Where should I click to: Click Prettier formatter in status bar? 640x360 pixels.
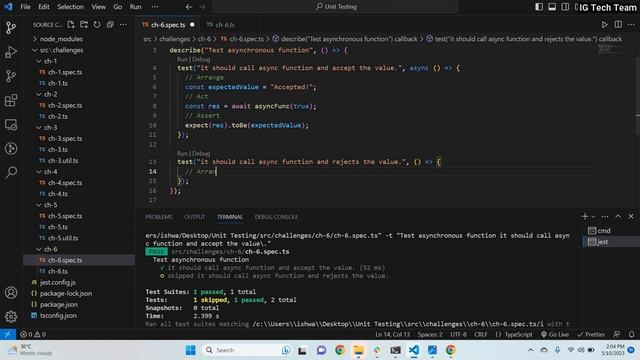pyautogui.click(x=591, y=334)
